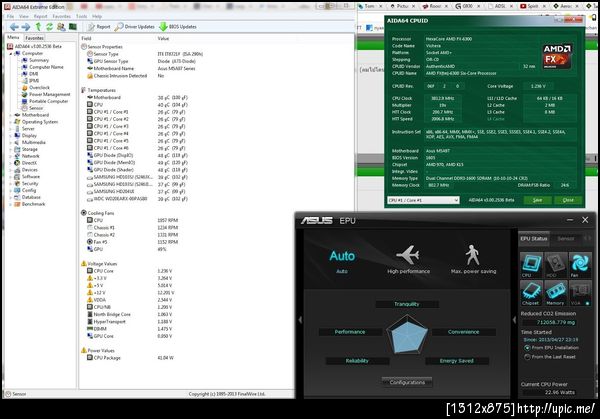Select the Fan icon in EPU Status

580,265
